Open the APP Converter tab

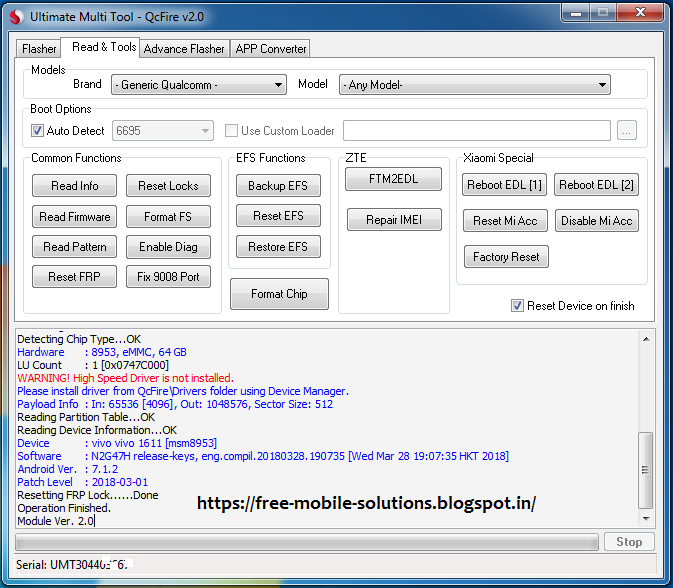(x=270, y=48)
